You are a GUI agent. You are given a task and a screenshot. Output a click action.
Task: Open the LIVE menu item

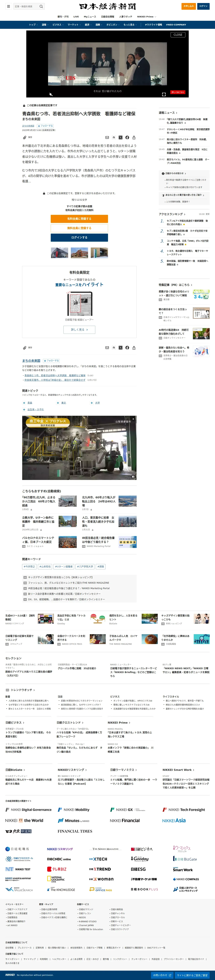(x=76, y=17)
